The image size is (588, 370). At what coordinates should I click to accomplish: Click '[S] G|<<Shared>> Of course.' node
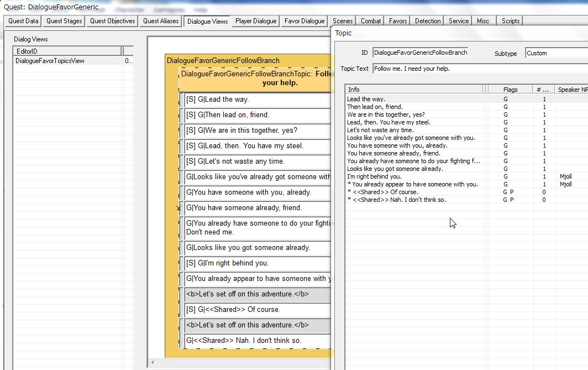[x=258, y=310]
